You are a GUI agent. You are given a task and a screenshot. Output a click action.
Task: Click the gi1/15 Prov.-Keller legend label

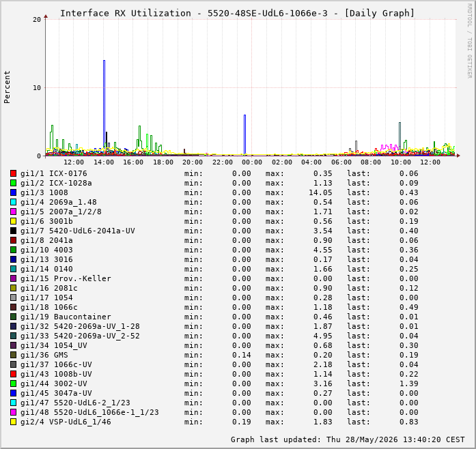coord(66,278)
